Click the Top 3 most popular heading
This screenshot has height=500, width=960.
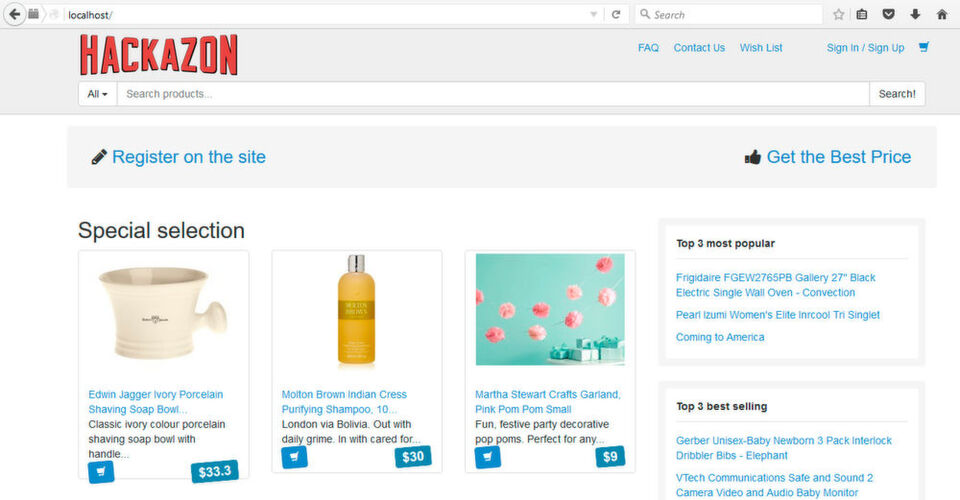pos(726,244)
